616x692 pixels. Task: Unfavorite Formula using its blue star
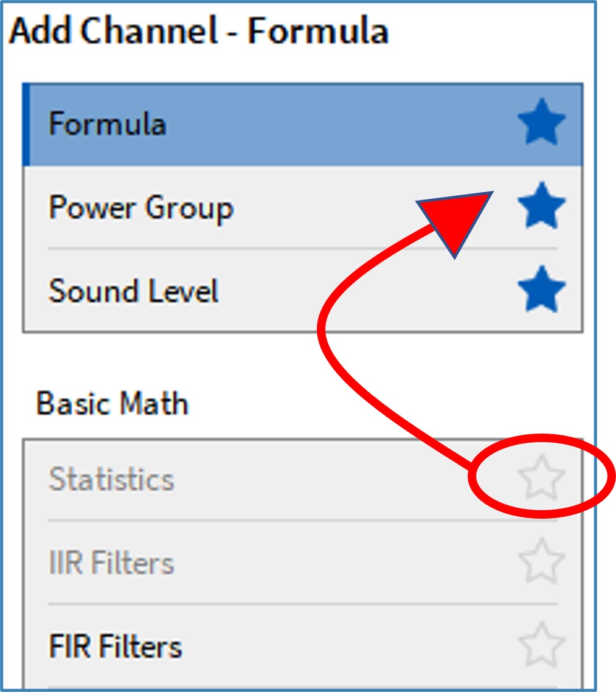pyautogui.click(x=541, y=123)
